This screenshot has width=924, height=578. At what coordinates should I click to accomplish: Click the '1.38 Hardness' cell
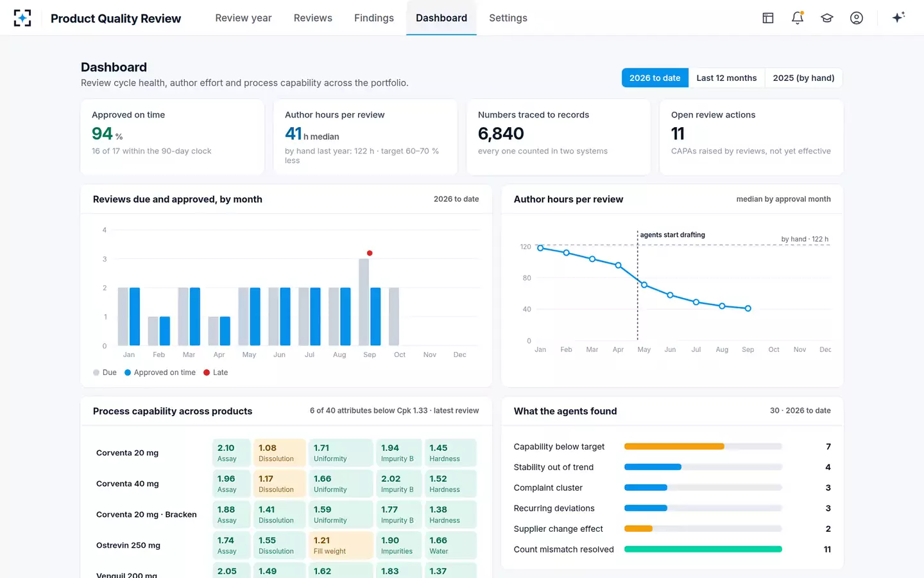coord(451,514)
